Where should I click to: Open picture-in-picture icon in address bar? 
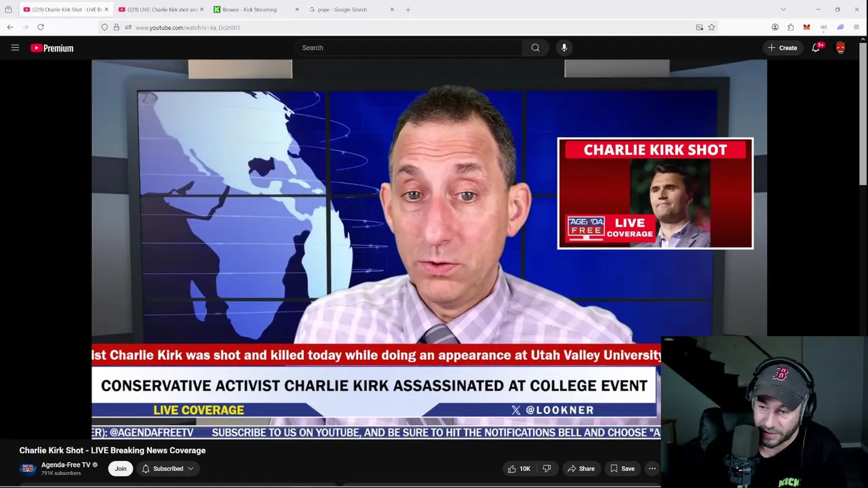coord(699,27)
